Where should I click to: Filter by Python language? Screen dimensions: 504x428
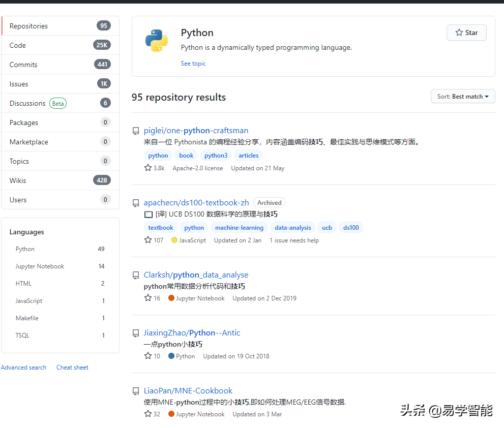coord(60,249)
